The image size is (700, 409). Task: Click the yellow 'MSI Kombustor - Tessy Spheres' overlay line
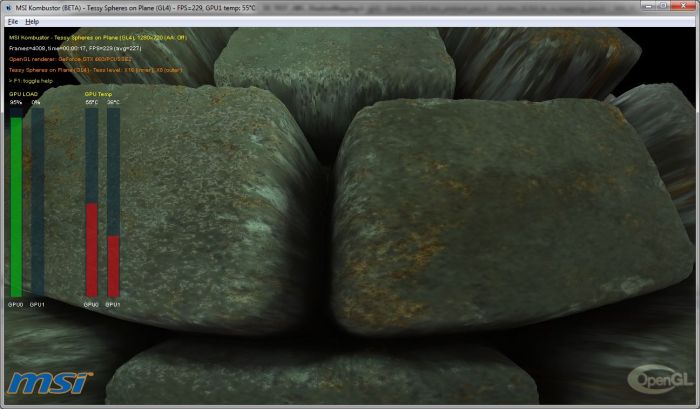tap(98, 38)
